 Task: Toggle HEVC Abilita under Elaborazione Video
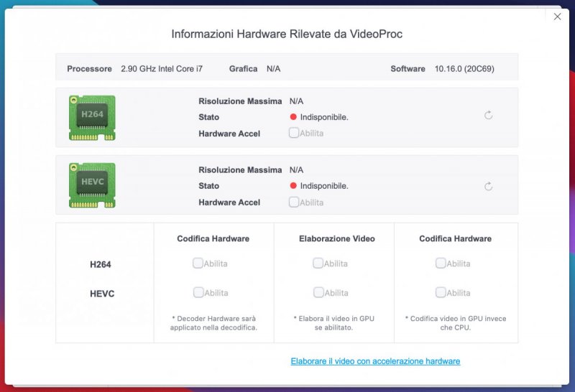tap(318, 292)
